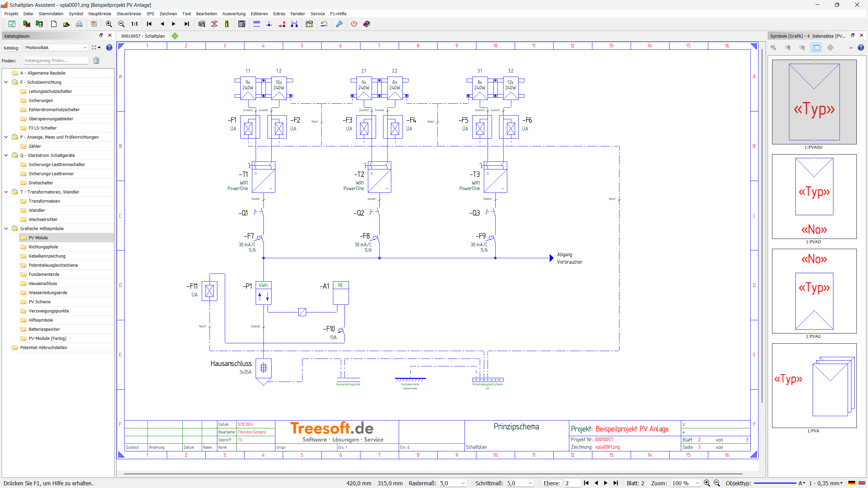The height and width of the screenshot is (488, 868).
Task: Click the ABC 123 numbering toolbar icon
Action: 94,24
